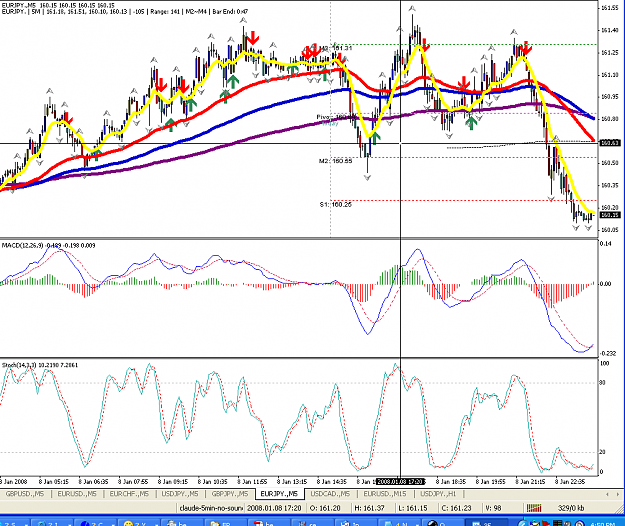Switch to the USDJPY.,M5 chart tab
625x526 pixels.
click(x=180, y=494)
